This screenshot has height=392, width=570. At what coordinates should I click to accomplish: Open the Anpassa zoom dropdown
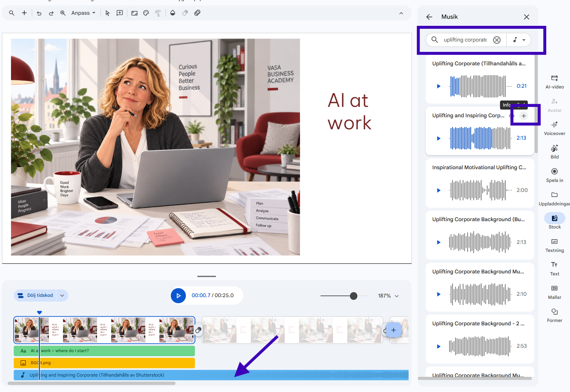click(83, 13)
